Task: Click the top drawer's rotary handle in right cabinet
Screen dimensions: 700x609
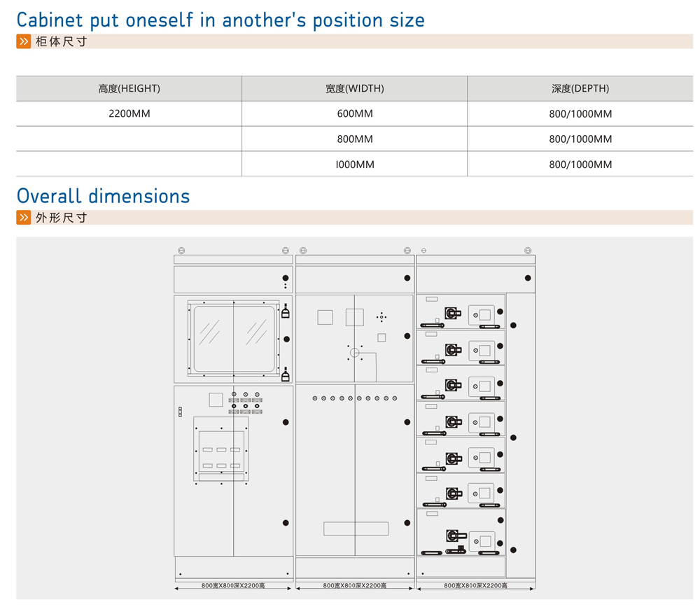Action: click(x=452, y=313)
